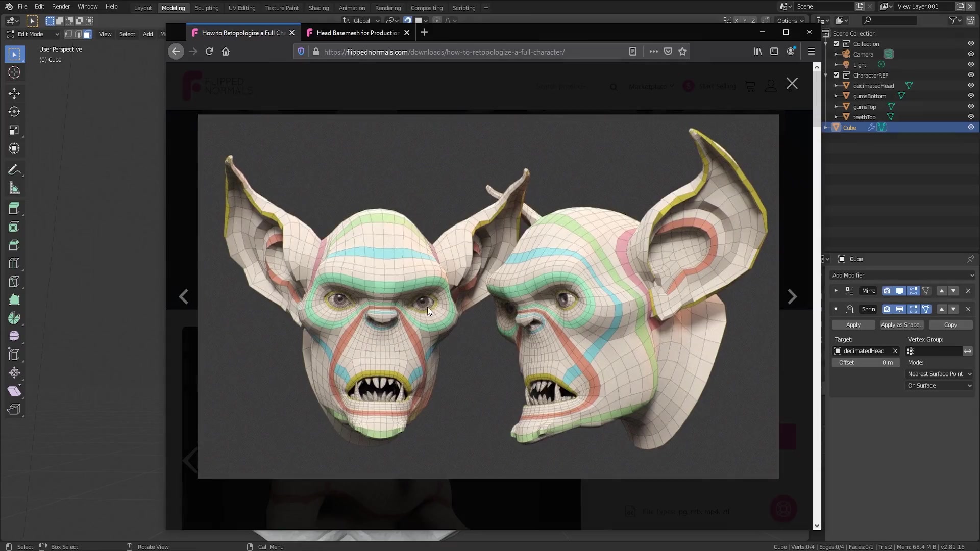Screen dimensions: 980x551
Task: Select the Measure tool
Action: tap(14, 188)
